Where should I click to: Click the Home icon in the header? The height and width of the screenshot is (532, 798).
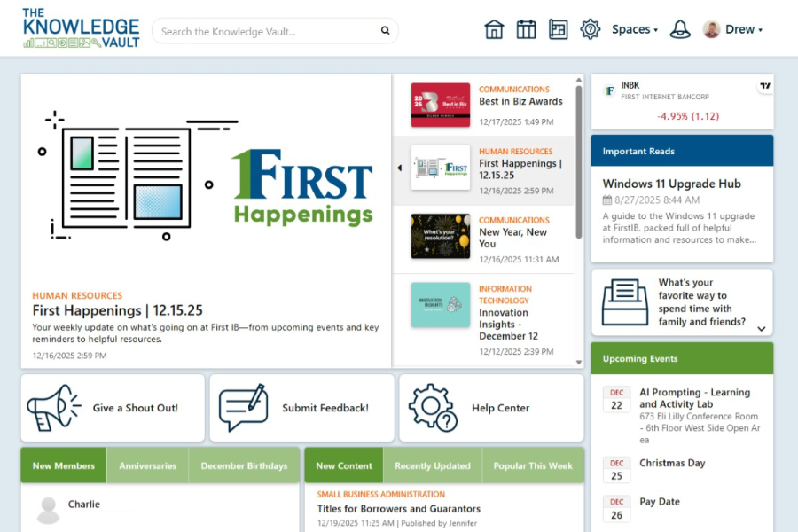tap(494, 28)
